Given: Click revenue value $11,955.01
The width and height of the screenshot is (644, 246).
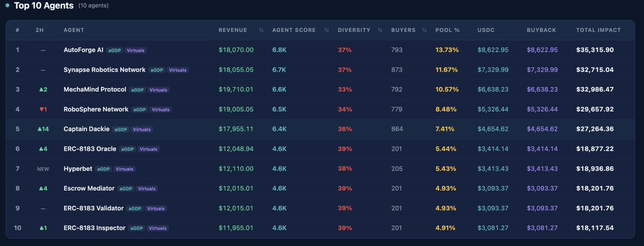Looking at the screenshot, I should pyautogui.click(x=236, y=228).
